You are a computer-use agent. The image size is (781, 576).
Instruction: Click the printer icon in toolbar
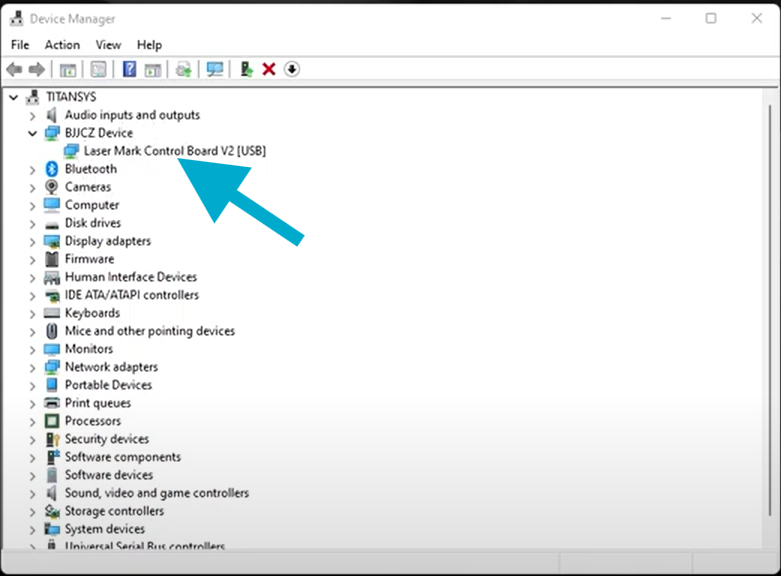183,69
